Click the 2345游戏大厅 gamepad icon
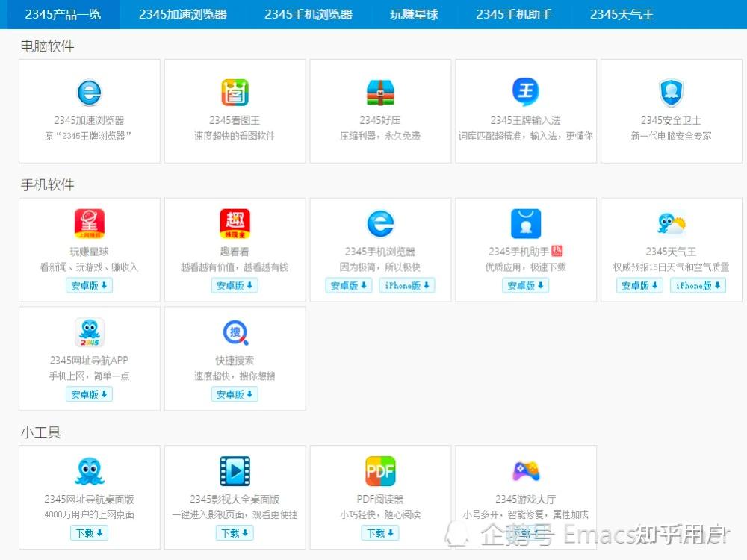The height and width of the screenshot is (560, 747). [x=526, y=471]
